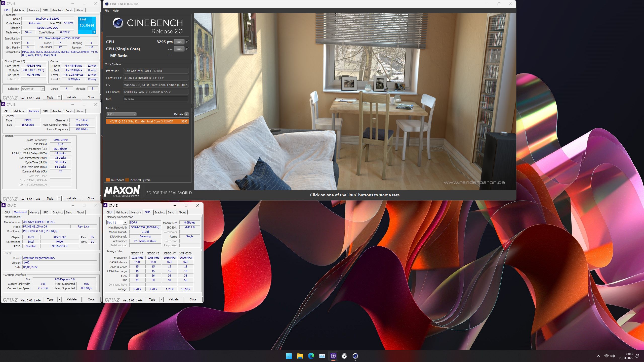This screenshot has height=362, width=644.
Task: Expand Tools arrow in the SPD-tab CPU-Z window
Action: [161, 299]
